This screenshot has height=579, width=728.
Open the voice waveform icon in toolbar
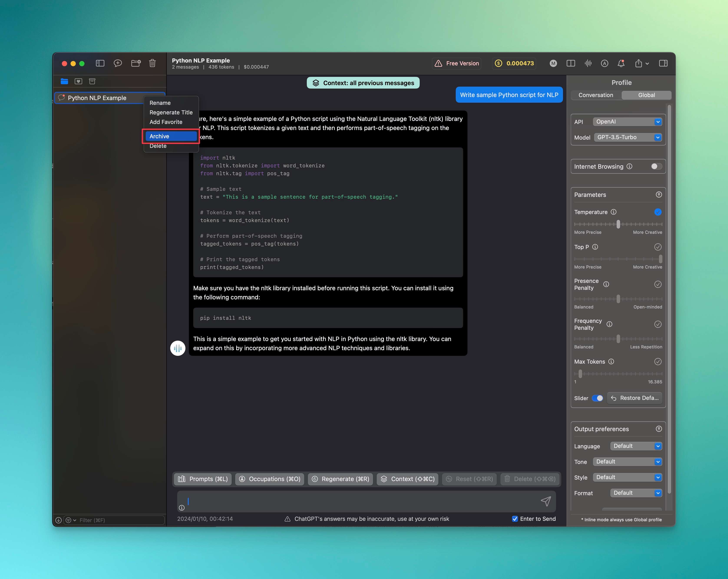(588, 63)
